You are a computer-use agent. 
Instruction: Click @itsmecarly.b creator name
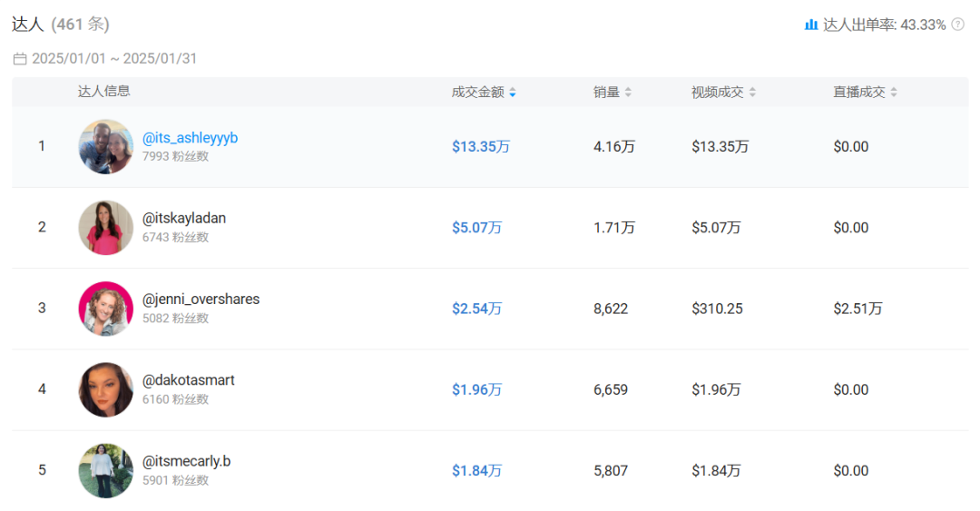[186, 461]
